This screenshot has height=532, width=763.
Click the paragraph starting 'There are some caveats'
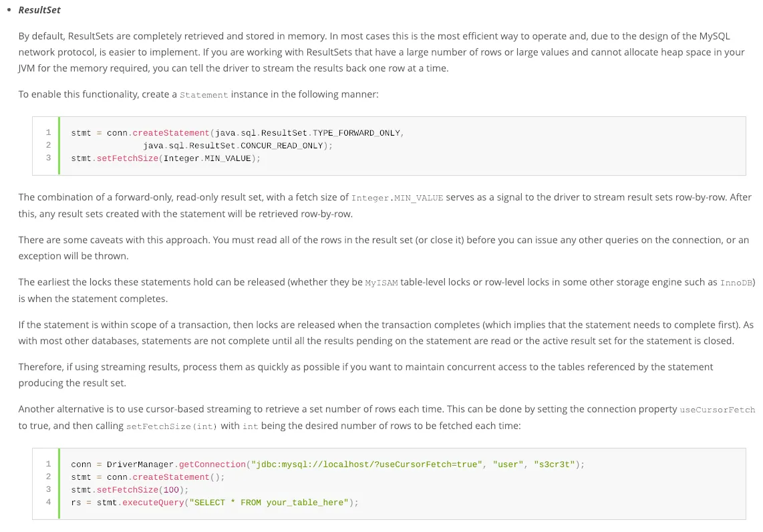(x=384, y=248)
